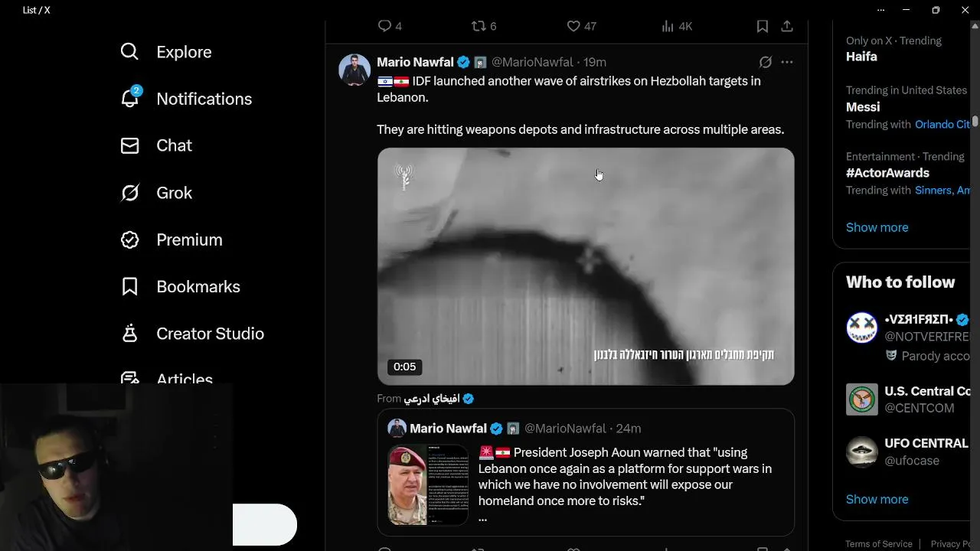980x551 pixels.
Task: Click repost icon showing 6 reposts
Action: pyautogui.click(x=479, y=26)
